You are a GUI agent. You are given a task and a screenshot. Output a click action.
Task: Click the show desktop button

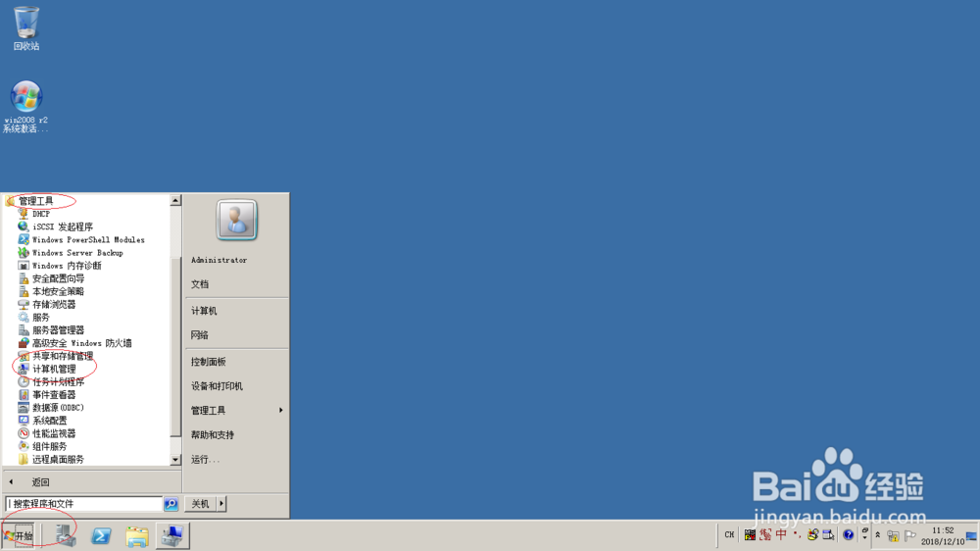click(x=973, y=536)
